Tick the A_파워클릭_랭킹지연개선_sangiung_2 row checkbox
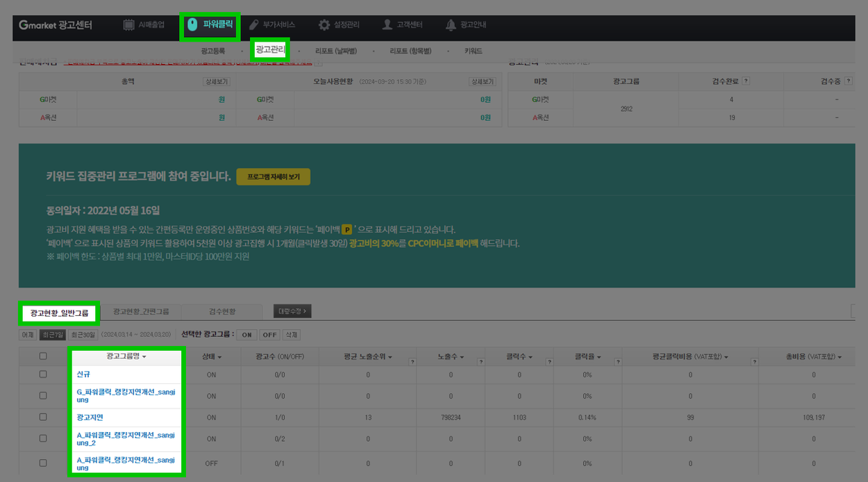This screenshot has width=868, height=482. [43, 439]
